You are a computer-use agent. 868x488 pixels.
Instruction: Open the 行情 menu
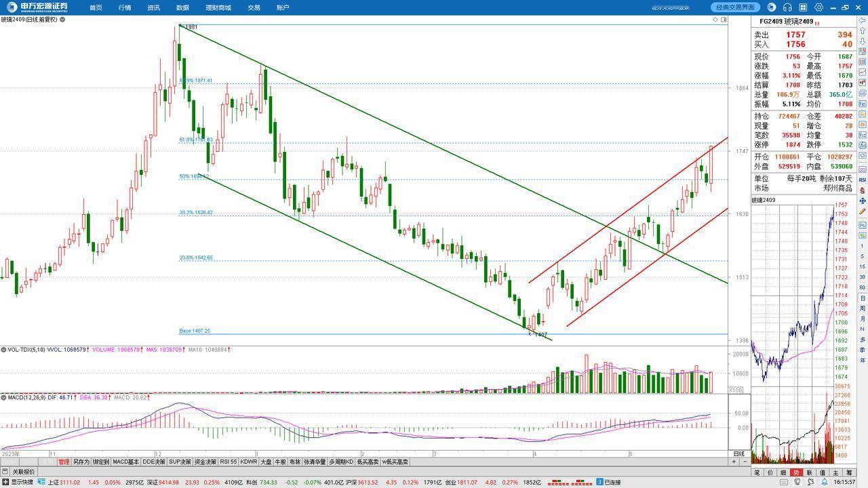(x=125, y=7)
